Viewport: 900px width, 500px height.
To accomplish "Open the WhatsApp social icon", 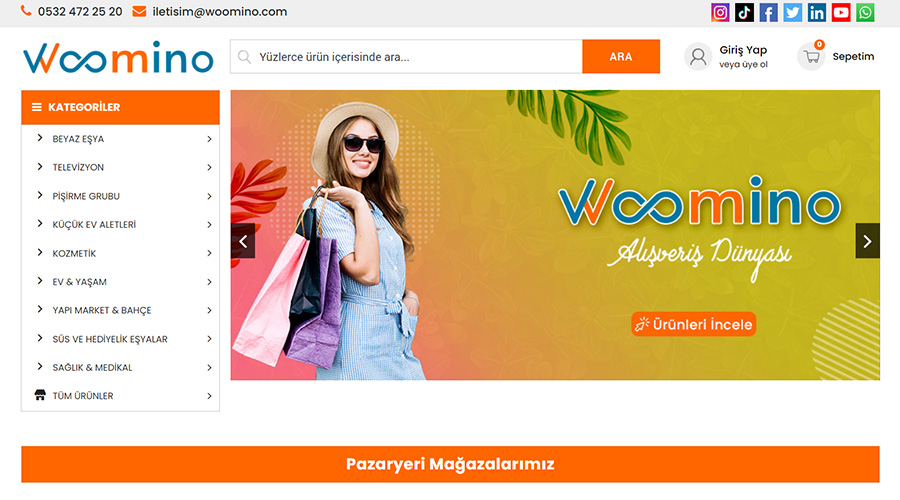I will pos(865,12).
